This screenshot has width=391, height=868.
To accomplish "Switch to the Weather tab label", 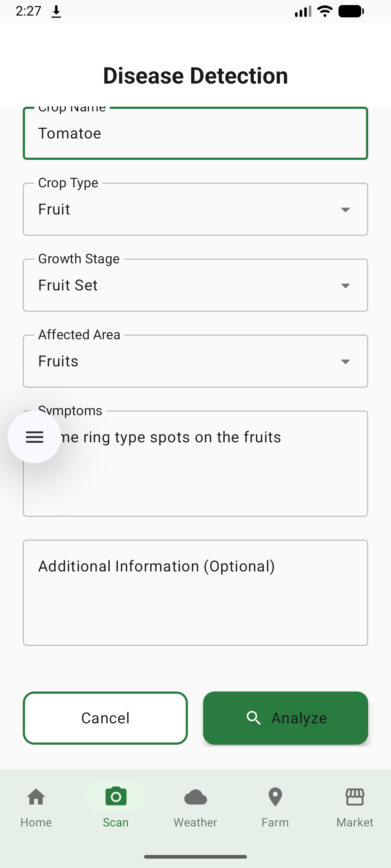I will [x=195, y=822].
